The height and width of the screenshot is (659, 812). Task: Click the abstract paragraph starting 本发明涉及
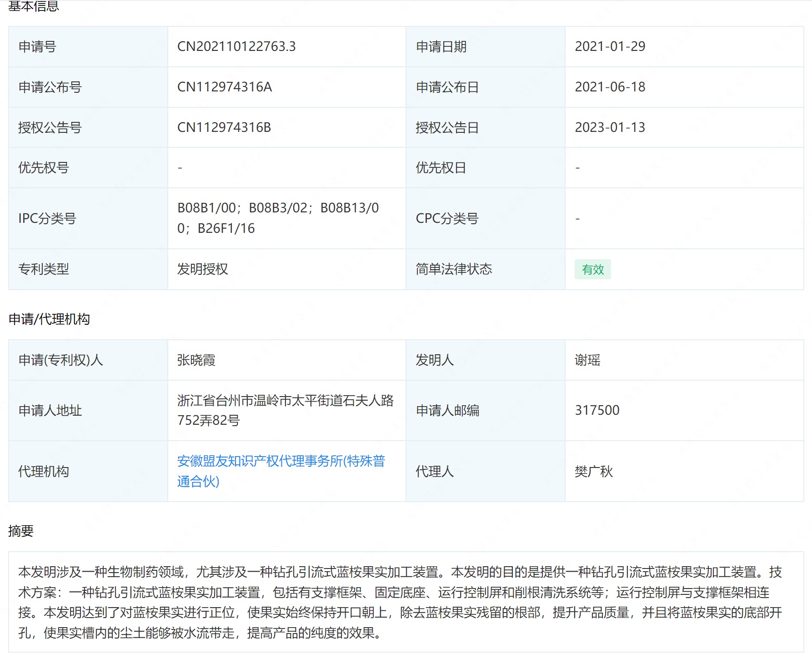400,602
